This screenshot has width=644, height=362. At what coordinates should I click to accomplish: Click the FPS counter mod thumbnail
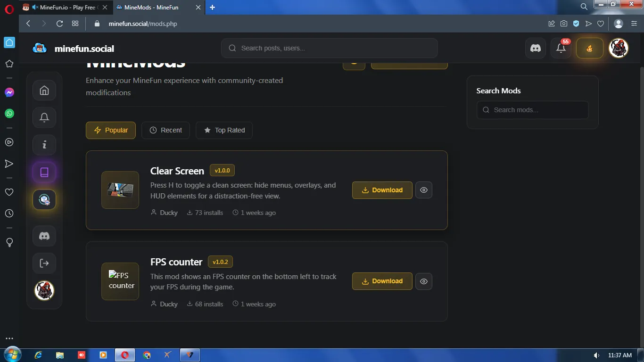120,281
